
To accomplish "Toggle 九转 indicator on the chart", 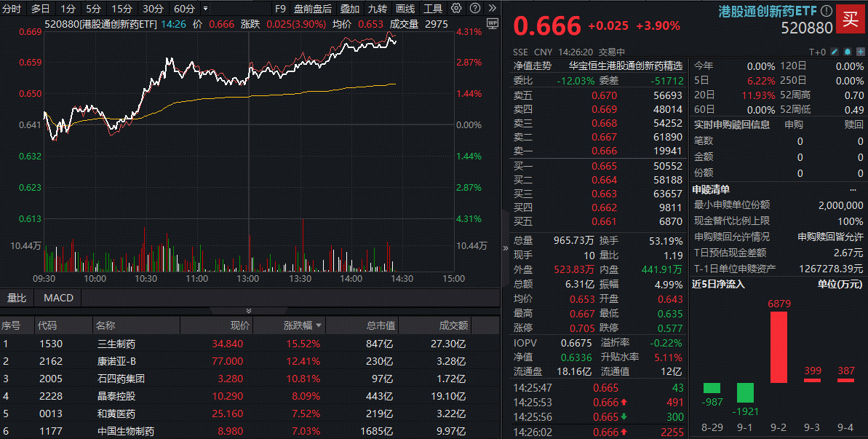I will click(x=377, y=9).
